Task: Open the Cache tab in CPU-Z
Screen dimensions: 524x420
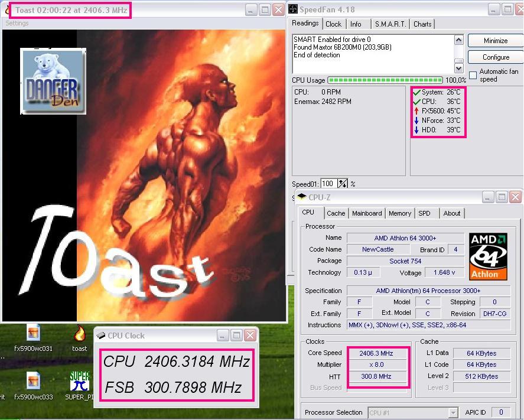Action: (336, 213)
